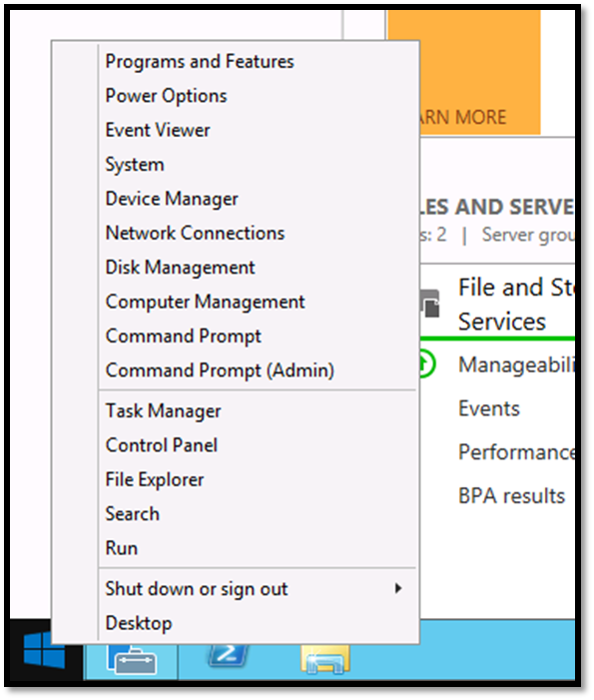The width and height of the screenshot is (594, 700).
Task: Launch PowerShell from the taskbar icon
Action: point(229,655)
